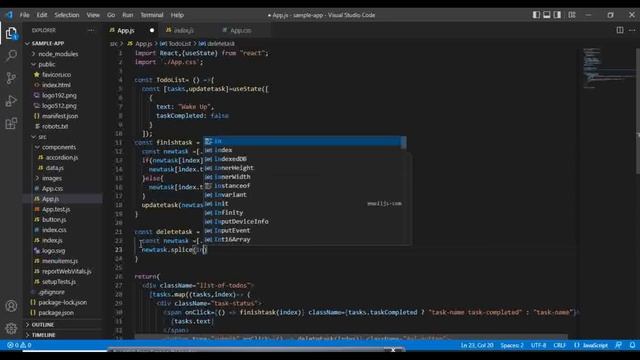Open the Selection menu
Screen dimensions: 640x360
click(x=67, y=15)
